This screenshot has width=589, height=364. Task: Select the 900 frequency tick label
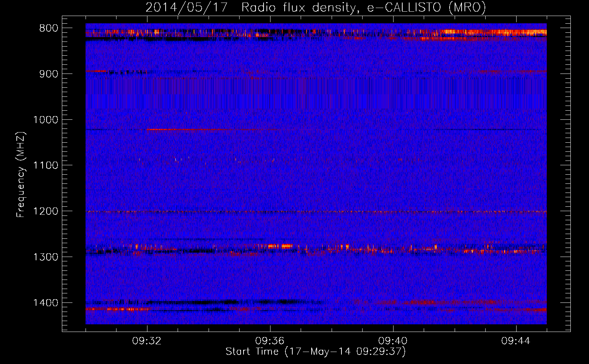coord(49,74)
